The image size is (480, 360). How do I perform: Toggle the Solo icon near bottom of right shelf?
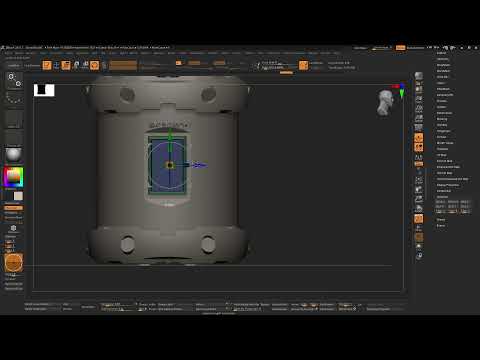click(x=419, y=246)
